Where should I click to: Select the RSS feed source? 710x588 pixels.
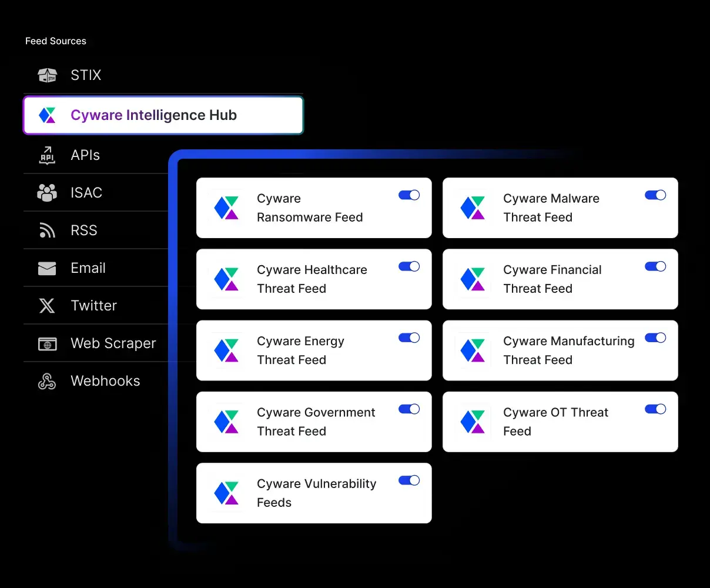[x=96, y=230]
